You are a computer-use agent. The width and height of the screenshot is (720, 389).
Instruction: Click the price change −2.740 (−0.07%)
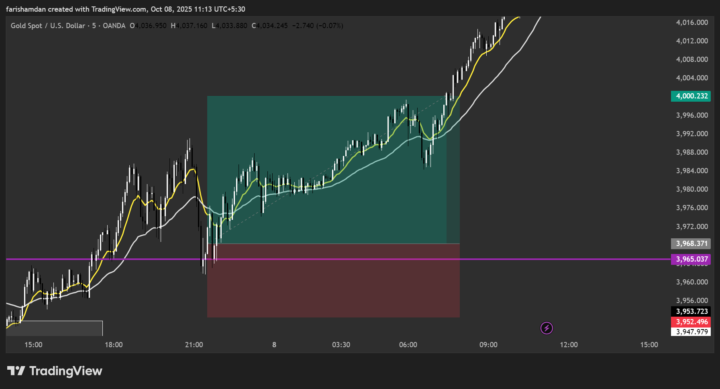tap(318, 26)
